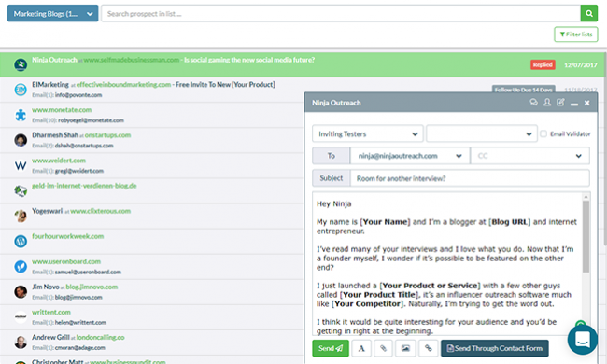Click Andrew Grill's profile photo

click(21, 343)
